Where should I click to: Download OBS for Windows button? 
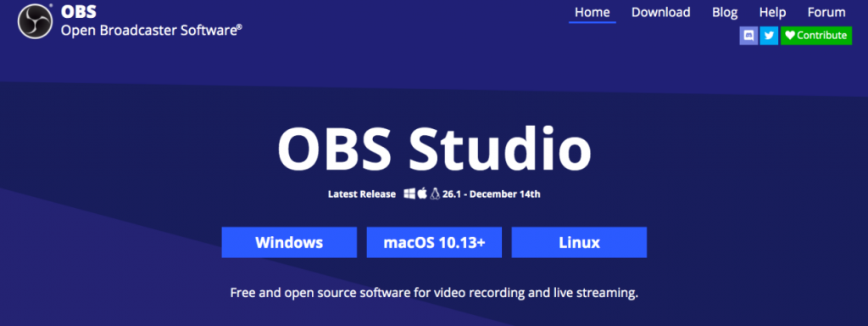289,242
